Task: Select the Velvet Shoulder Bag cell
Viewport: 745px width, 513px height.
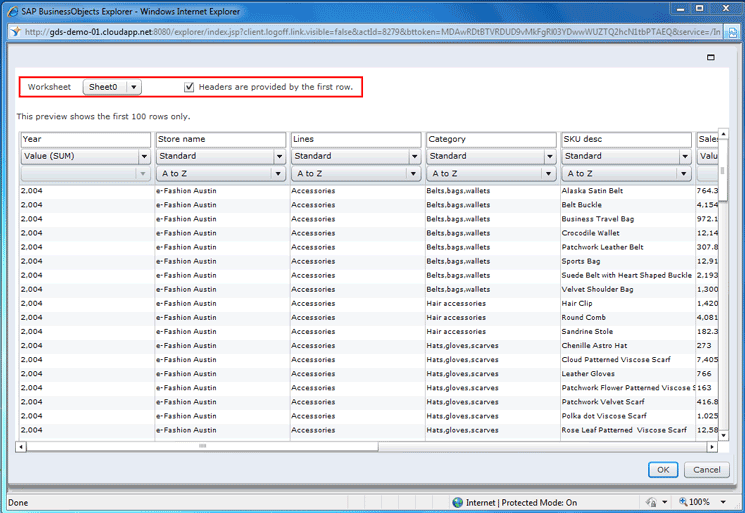Action: point(597,289)
